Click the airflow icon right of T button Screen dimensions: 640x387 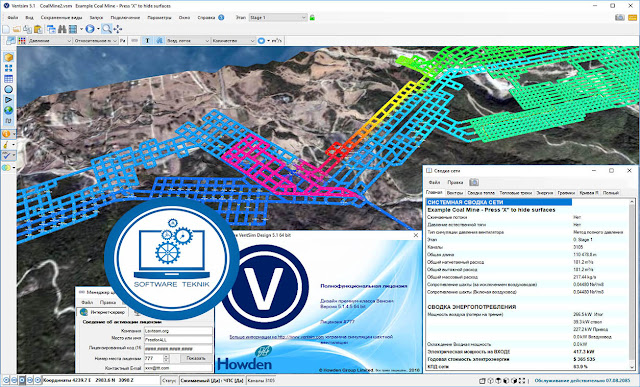pos(159,40)
